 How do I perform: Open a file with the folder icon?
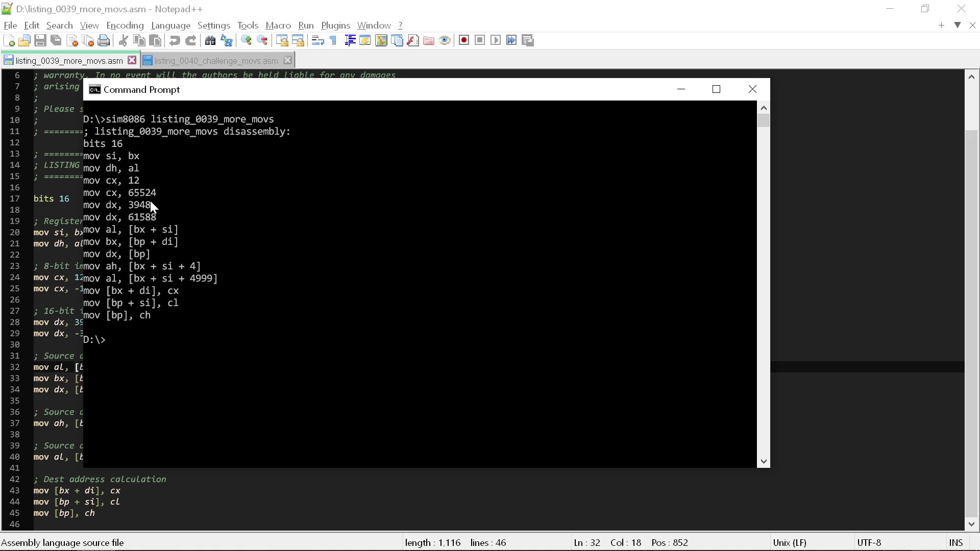24,40
